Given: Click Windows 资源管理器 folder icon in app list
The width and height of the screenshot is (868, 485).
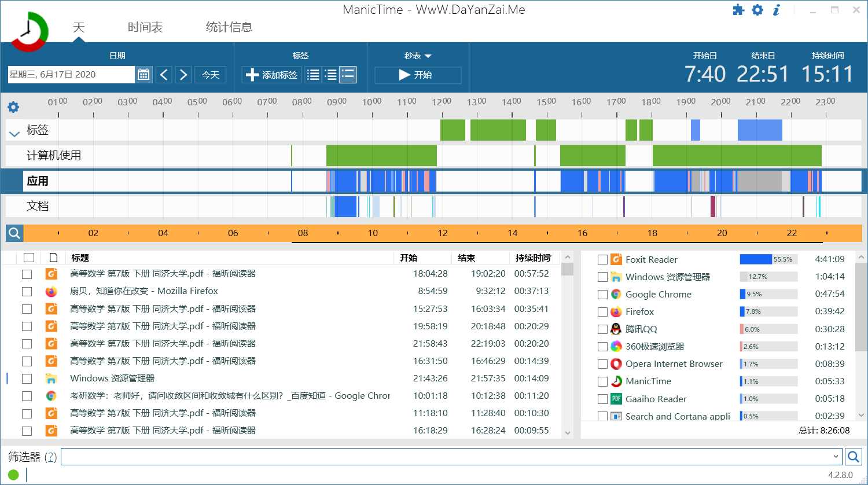Looking at the screenshot, I should pyautogui.click(x=616, y=277).
